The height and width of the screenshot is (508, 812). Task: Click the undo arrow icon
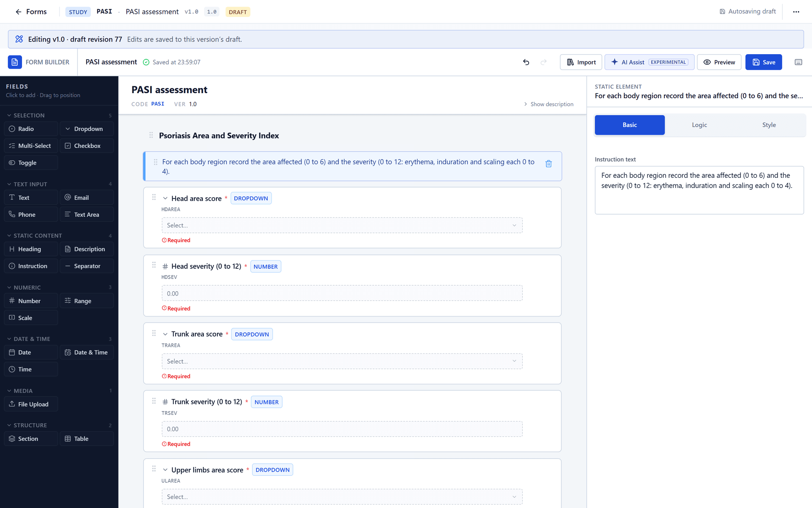(x=526, y=62)
